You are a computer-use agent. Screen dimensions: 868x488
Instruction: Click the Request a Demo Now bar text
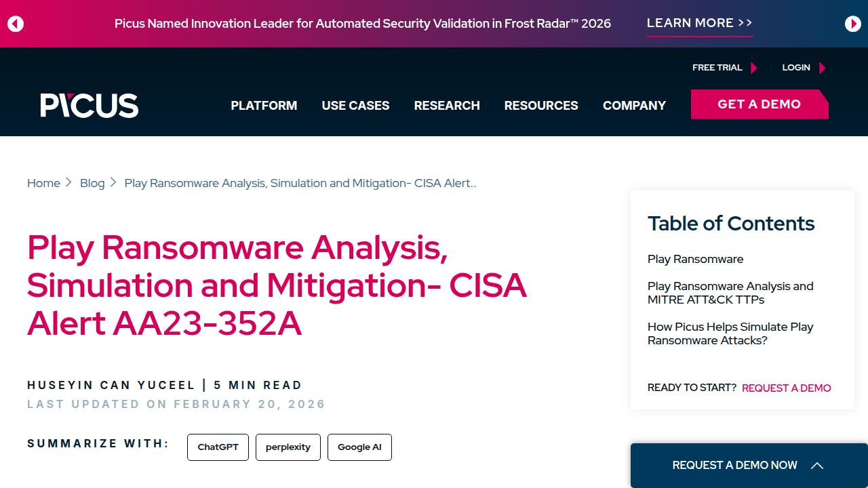[x=734, y=466]
